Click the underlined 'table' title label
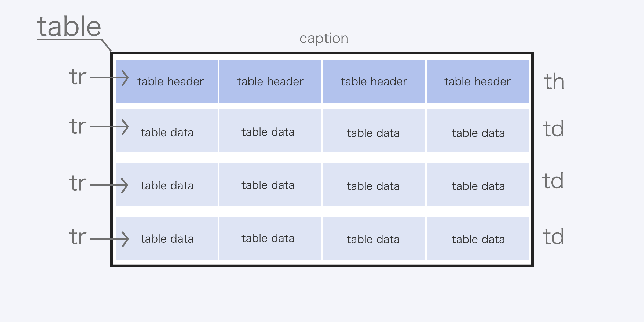The image size is (644, 322). (69, 26)
